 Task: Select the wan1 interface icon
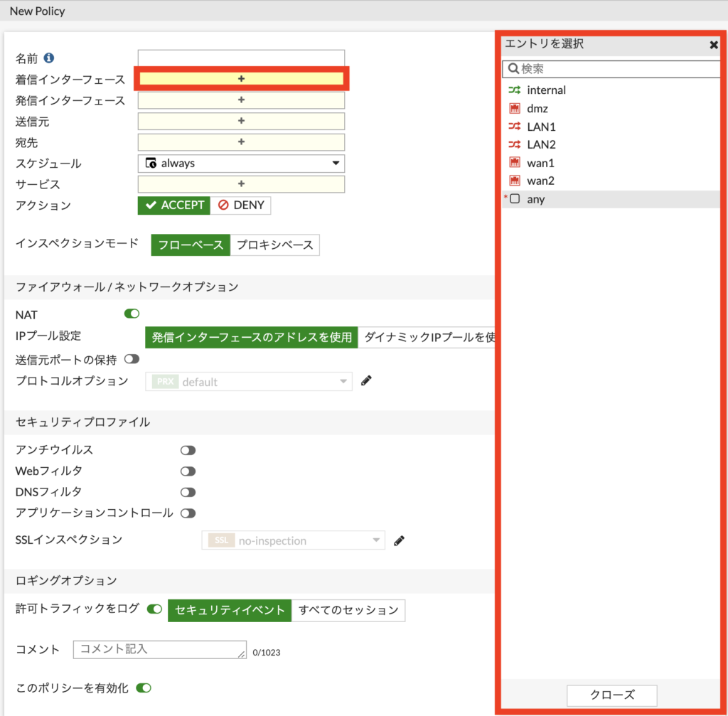pyautogui.click(x=515, y=162)
